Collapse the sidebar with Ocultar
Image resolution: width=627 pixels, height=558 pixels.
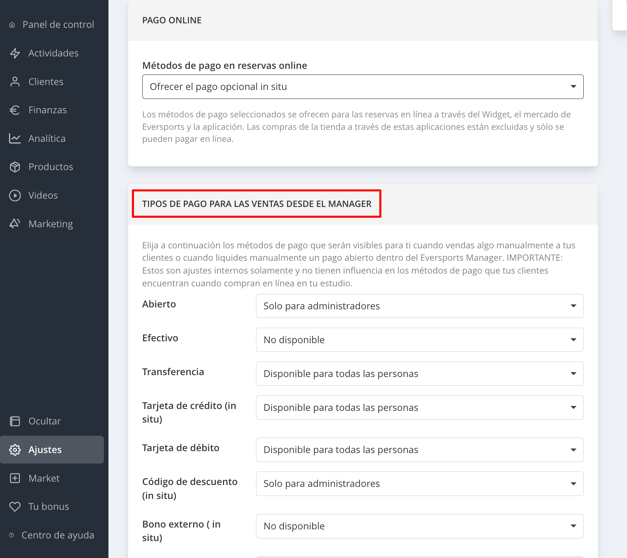[44, 421]
